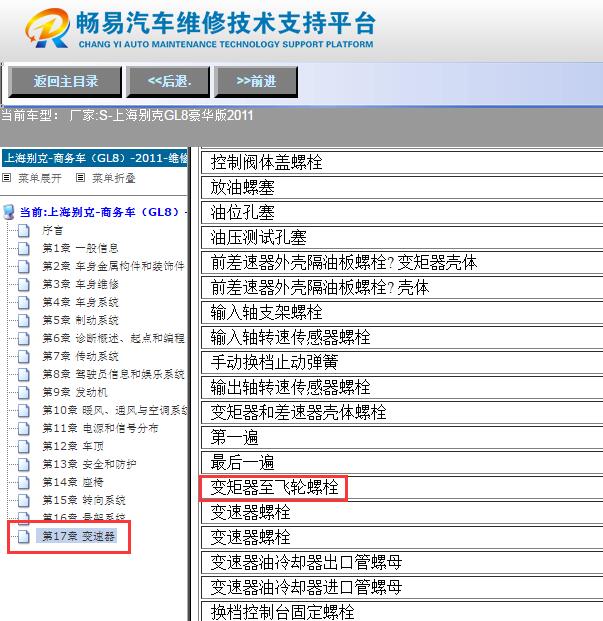Click page icon next to 第5章 制动系统

(24, 320)
